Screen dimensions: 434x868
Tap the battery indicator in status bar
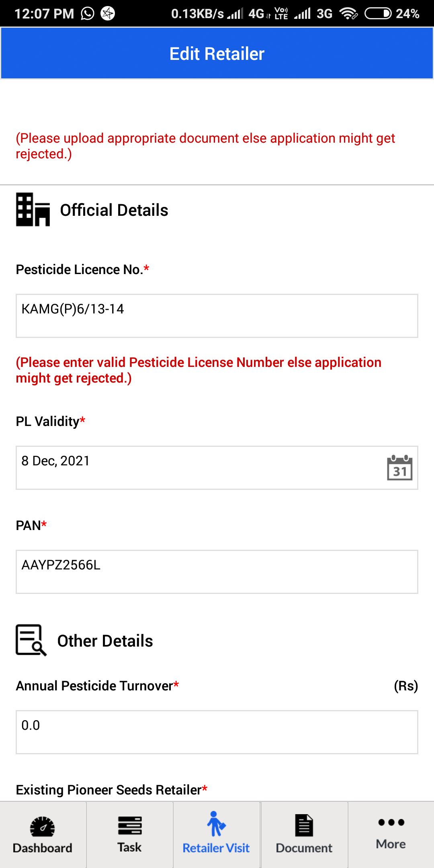pyautogui.click(x=378, y=14)
